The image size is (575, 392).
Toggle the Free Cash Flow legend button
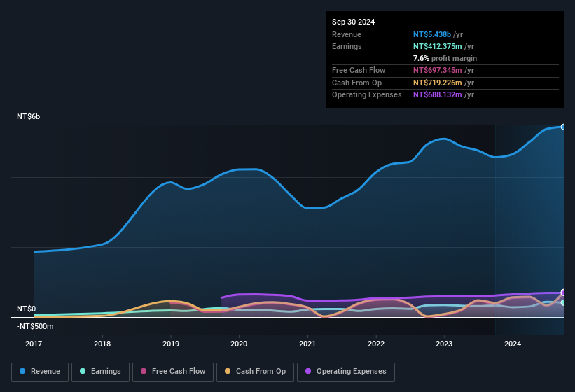[173, 372]
